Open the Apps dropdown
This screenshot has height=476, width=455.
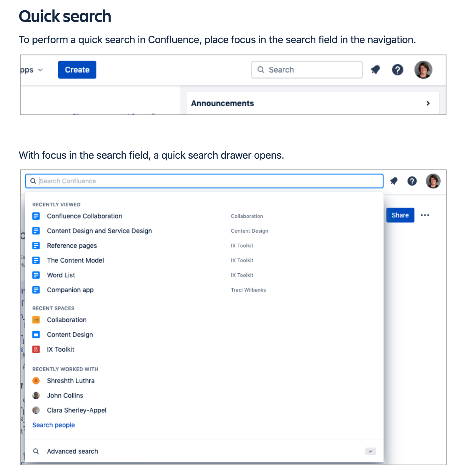(x=33, y=70)
